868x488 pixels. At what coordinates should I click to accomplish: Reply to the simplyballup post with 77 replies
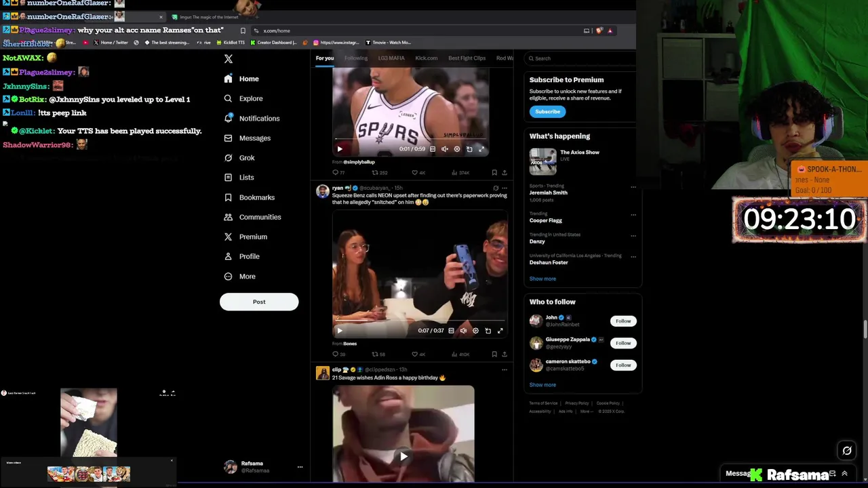click(x=338, y=173)
